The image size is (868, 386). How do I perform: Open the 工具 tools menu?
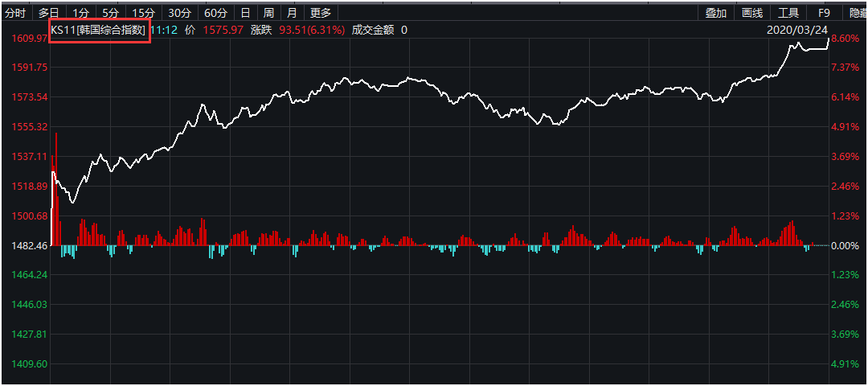(x=788, y=13)
